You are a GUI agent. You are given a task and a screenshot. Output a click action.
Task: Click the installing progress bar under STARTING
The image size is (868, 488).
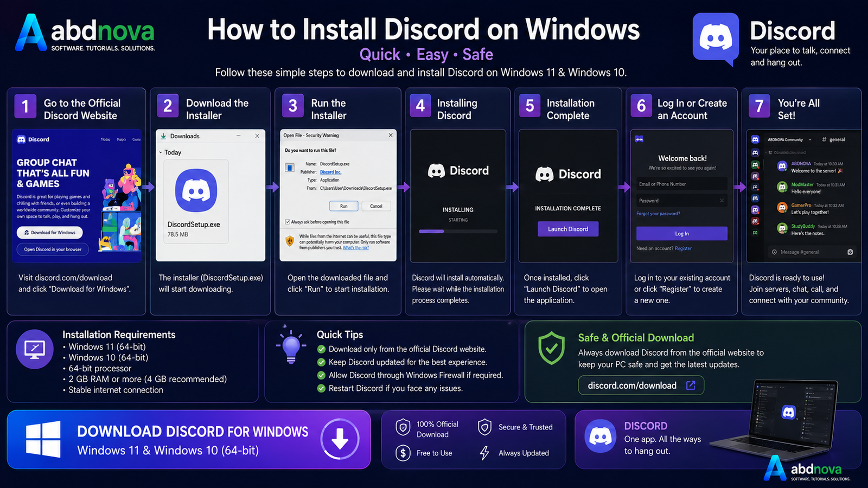(x=458, y=232)
